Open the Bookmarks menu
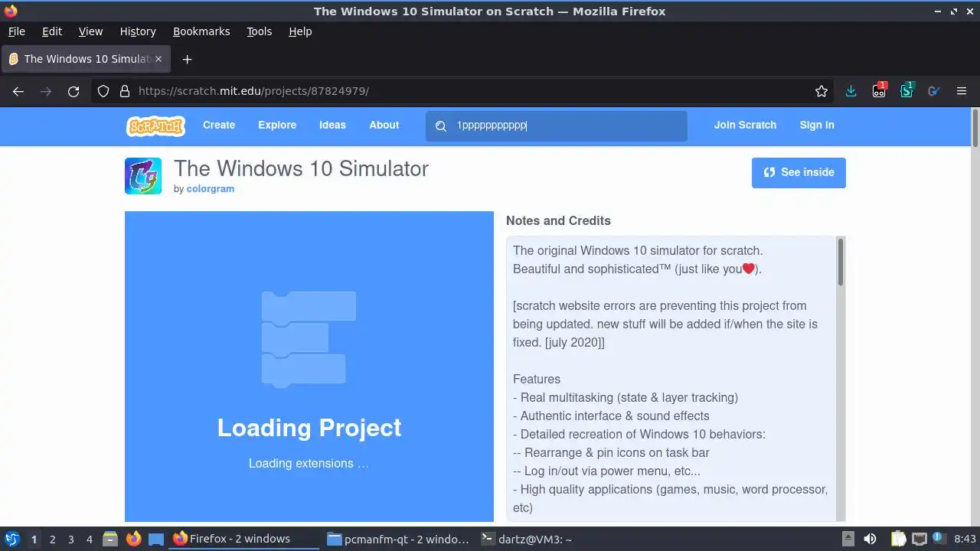The width and height of the screenshot is (980, 551). coord(201,31)
